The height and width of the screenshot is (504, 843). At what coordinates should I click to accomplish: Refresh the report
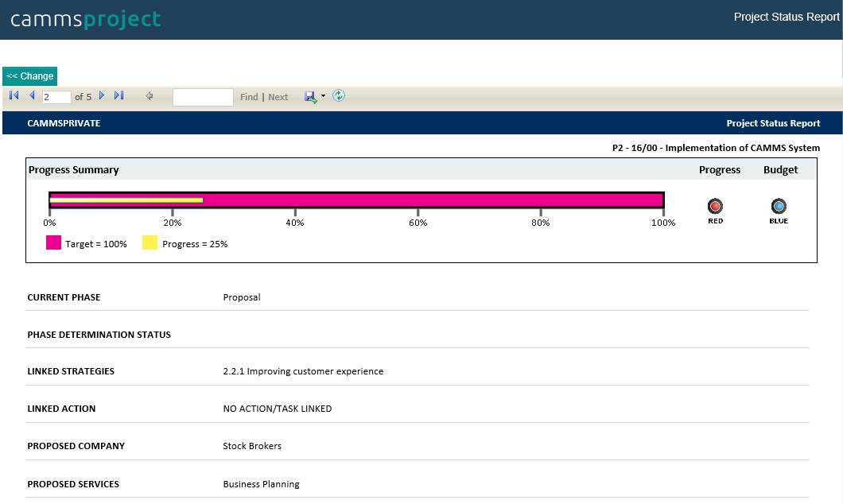click(339, 95)
